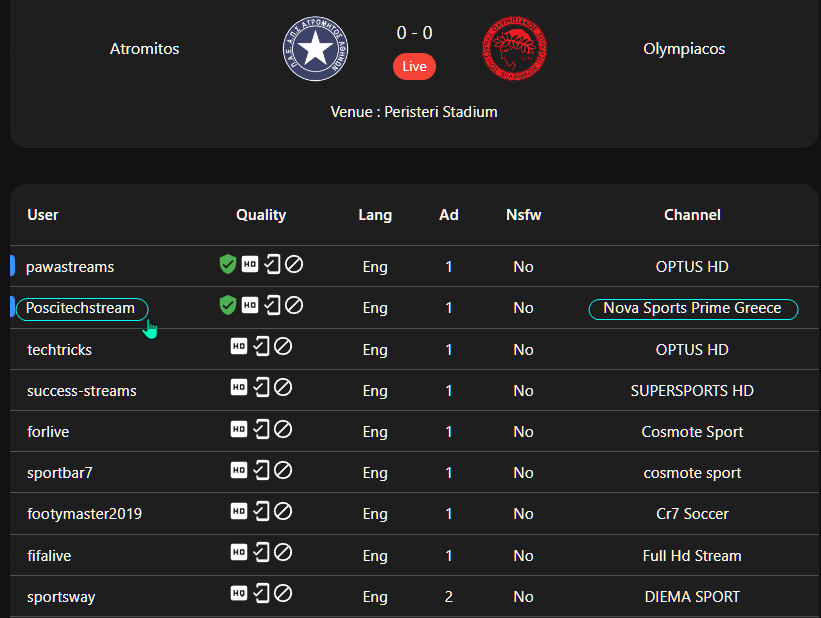821x618 pixels.
Task: Click Eng language for fifalive
Action: [375, 556]
